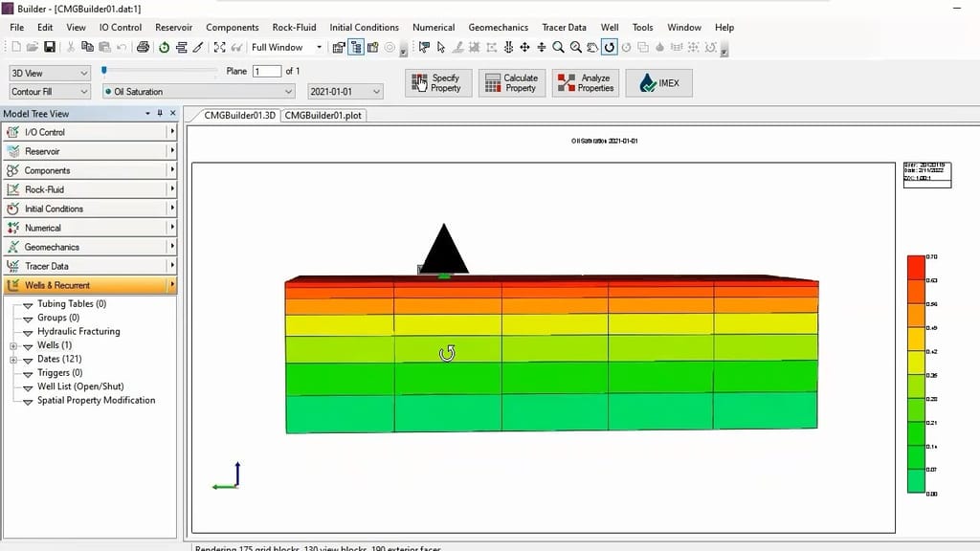This screenshot has height=551, width=980.
Task: Select the plain magnifying glass zoom tool
Action: [x=558, y=48]
